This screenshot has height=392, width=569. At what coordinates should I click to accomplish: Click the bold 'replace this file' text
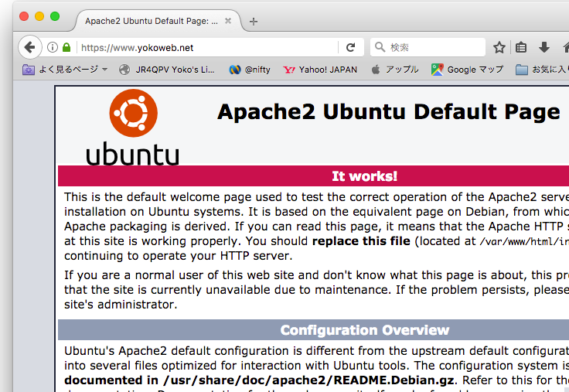pos(361,241)
